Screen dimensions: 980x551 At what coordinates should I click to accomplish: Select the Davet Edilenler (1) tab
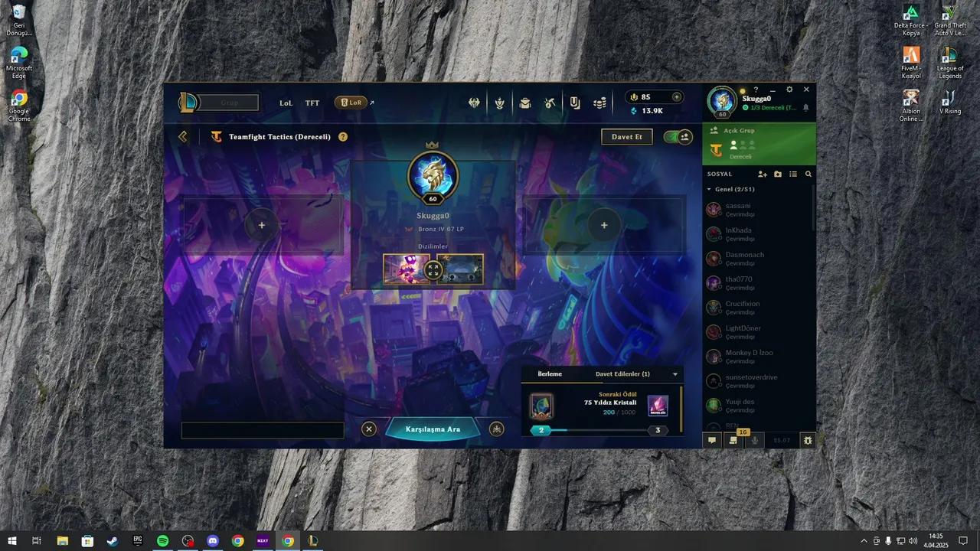pos(622,374)
